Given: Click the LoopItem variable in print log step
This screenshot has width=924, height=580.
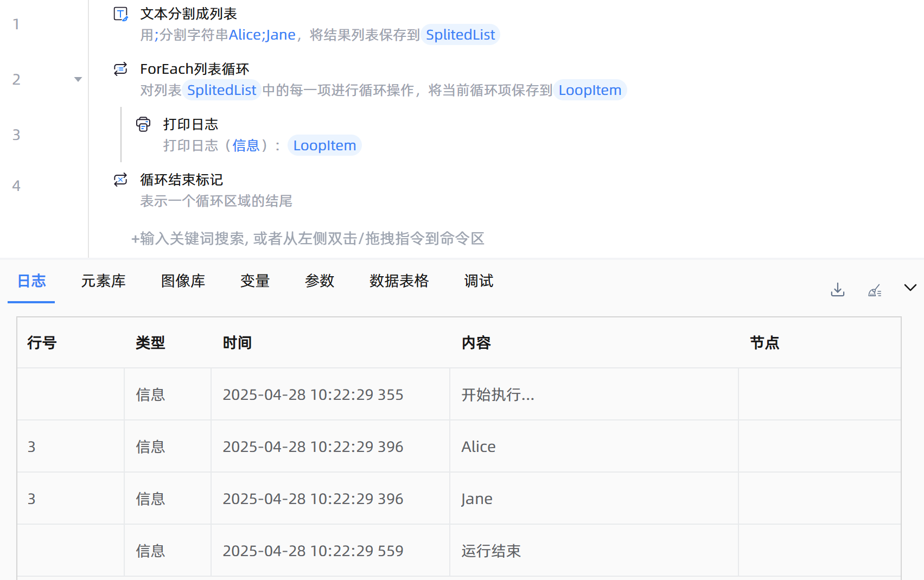Looking at the screenshot, I should (x=324, y=145).
